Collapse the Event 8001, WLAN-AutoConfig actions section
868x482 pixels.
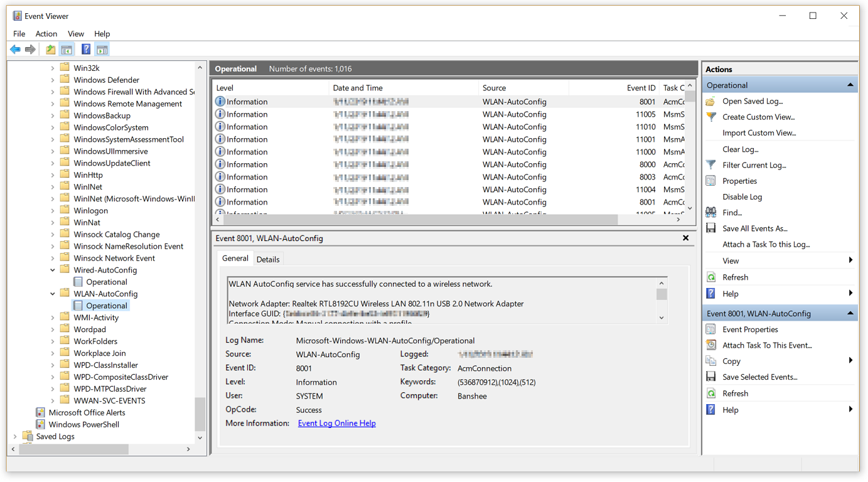(850, 313)
